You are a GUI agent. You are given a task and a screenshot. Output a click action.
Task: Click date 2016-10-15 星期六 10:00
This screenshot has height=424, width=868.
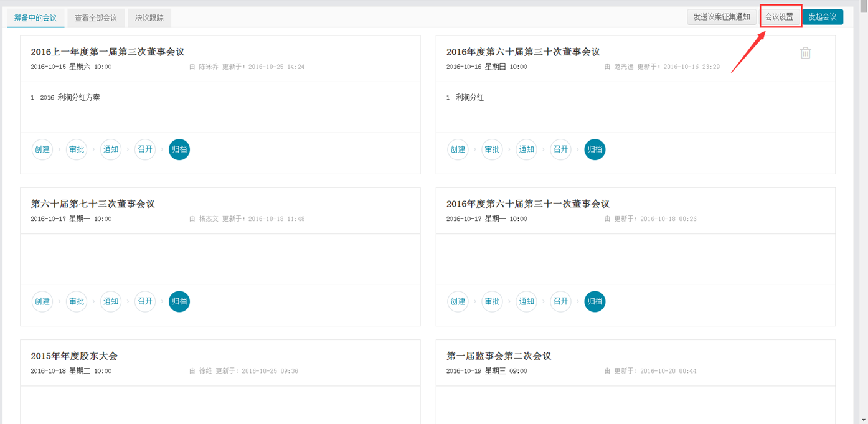71,67
